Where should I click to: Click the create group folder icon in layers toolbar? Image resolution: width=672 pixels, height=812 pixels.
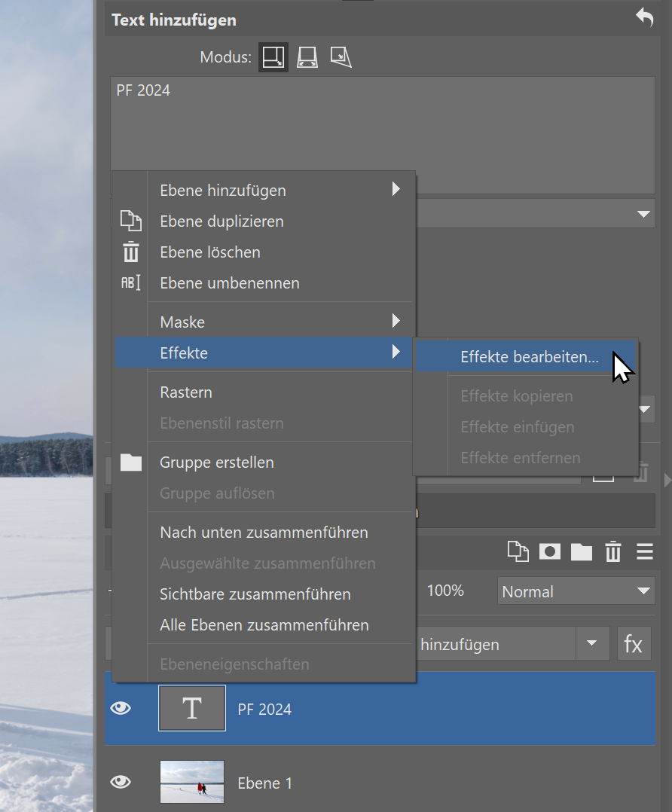pyautogui.click(x=582, y=552)
